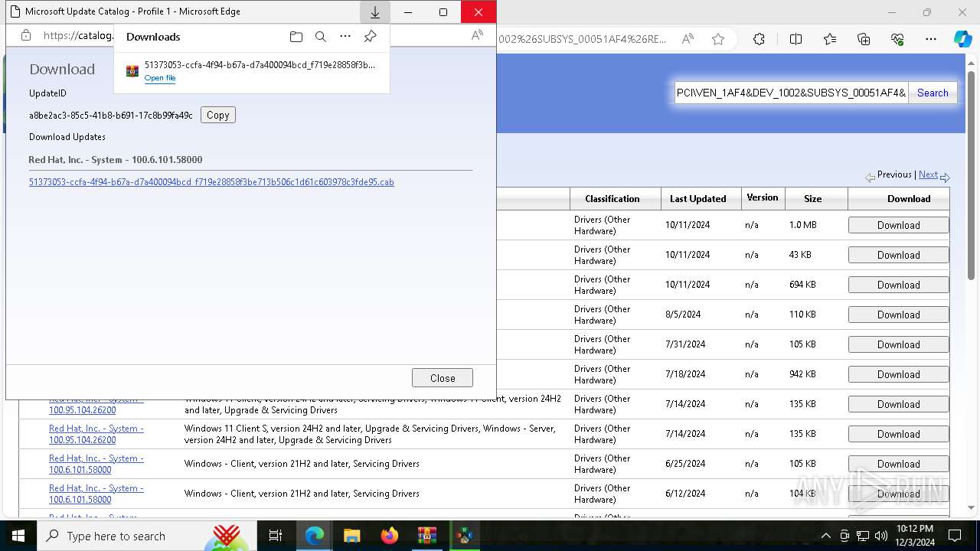Screen dimensions: 980x551
Task: Download the 7/31/2024 105 KB driver
Action: click(x=898, y=344)
